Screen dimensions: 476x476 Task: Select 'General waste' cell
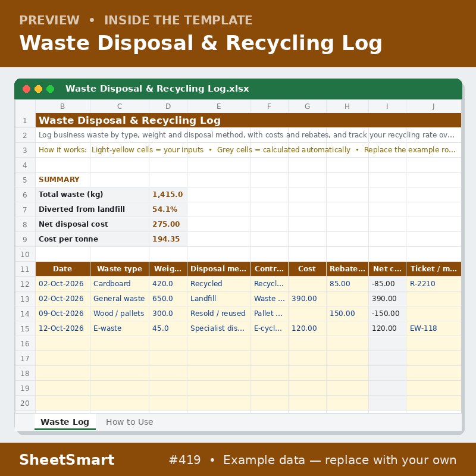(120, 299)
